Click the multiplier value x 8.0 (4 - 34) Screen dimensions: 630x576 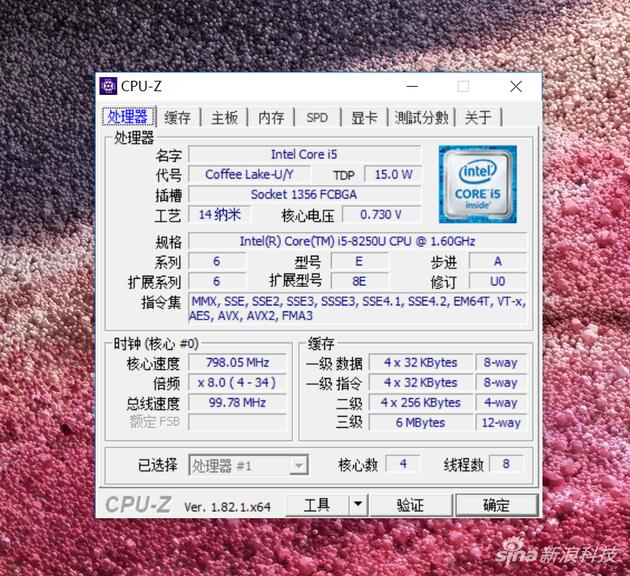tap(237, 382)
